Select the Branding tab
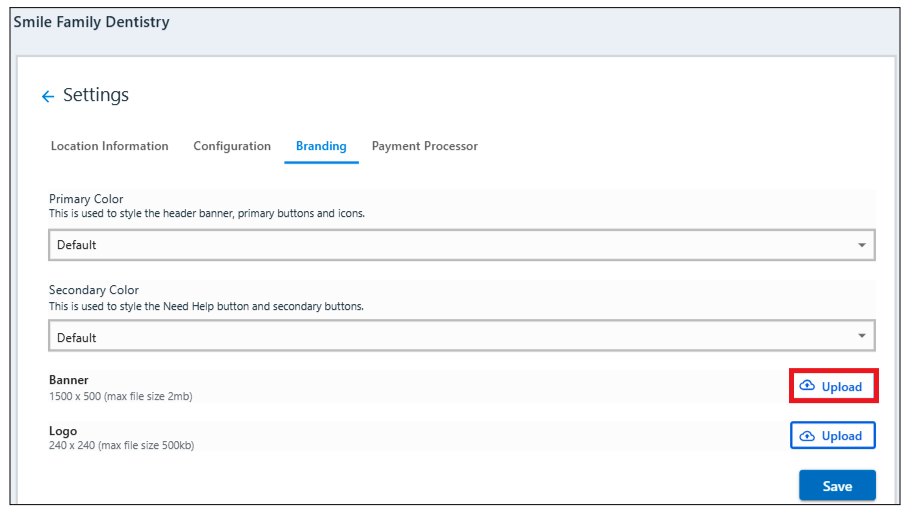The width and height of the screenshot is (906, 509). click(321, 146)
